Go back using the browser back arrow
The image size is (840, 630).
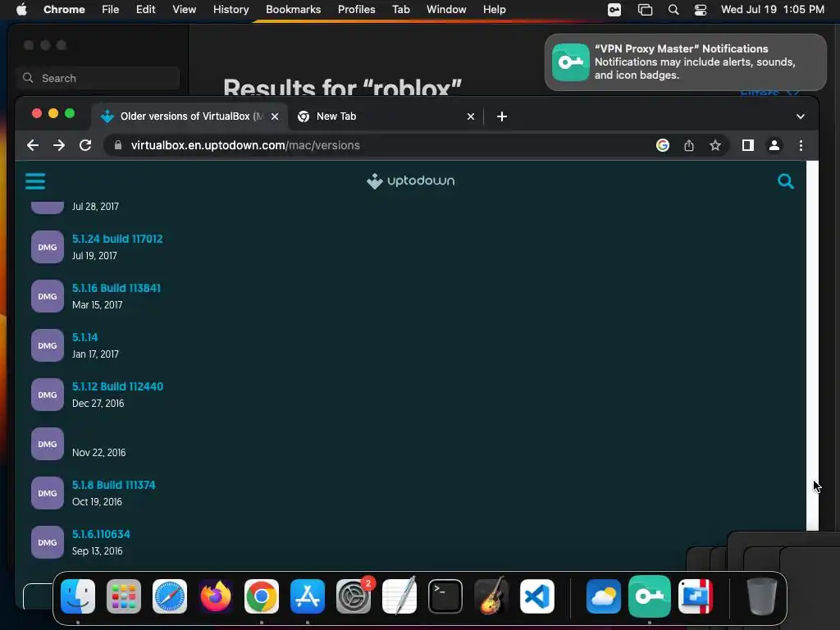click(33, 145)
